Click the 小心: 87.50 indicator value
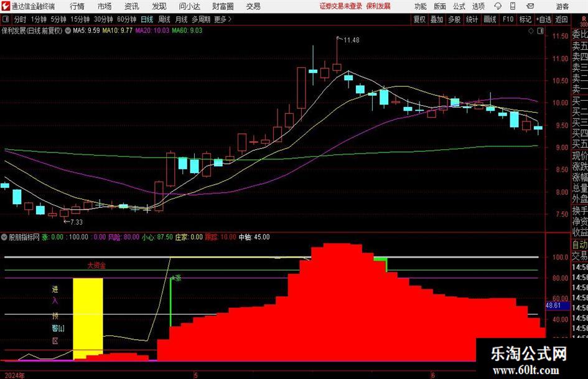588x379 pixels. tap(157, 237)
